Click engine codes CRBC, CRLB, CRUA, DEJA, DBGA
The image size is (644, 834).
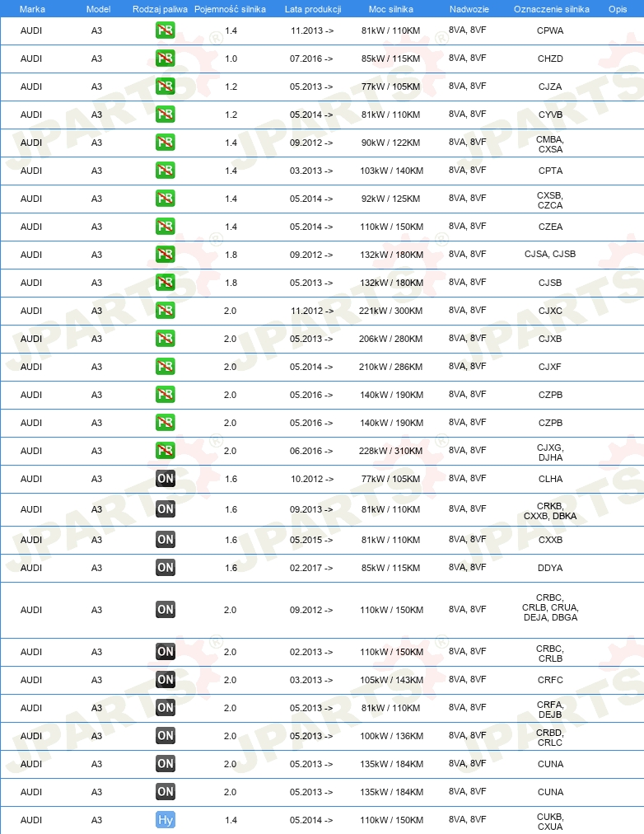tap(550, 607)
